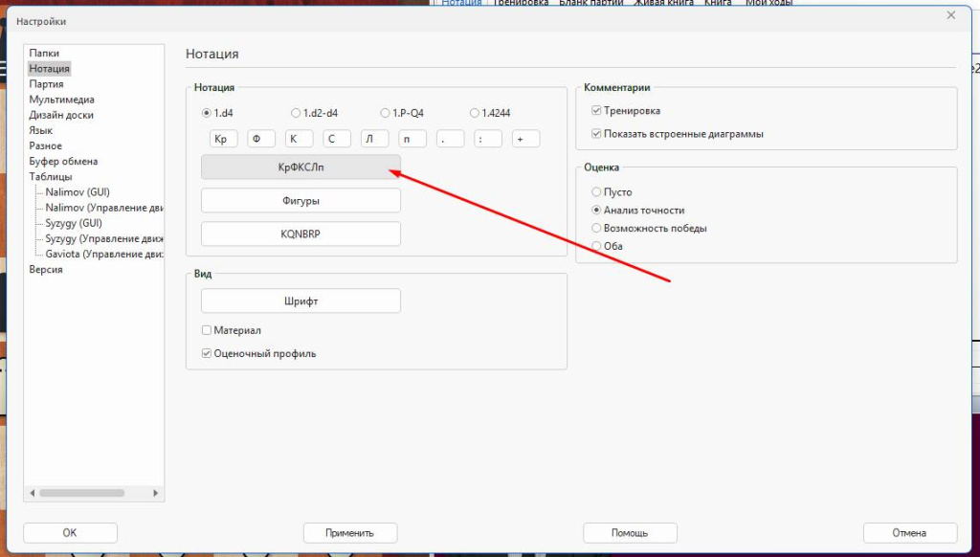Enable the Материал checkbox

(x=206, y=329)
